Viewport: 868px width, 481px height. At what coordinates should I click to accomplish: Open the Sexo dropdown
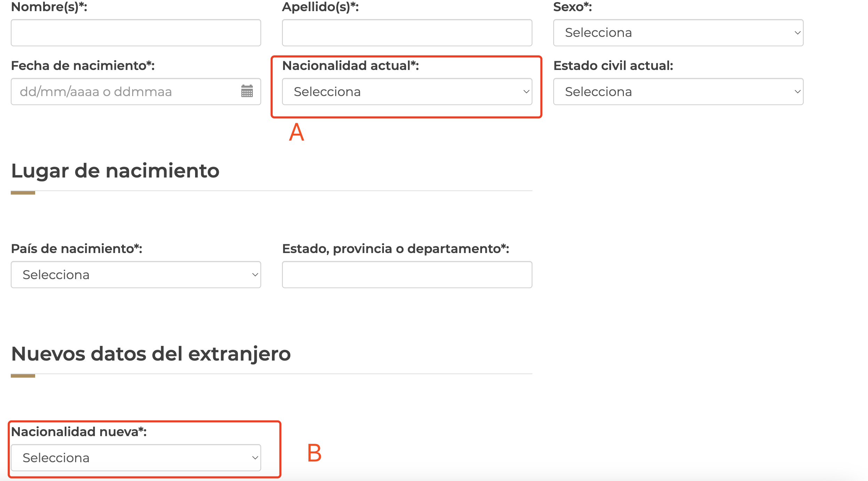point(678,33)
